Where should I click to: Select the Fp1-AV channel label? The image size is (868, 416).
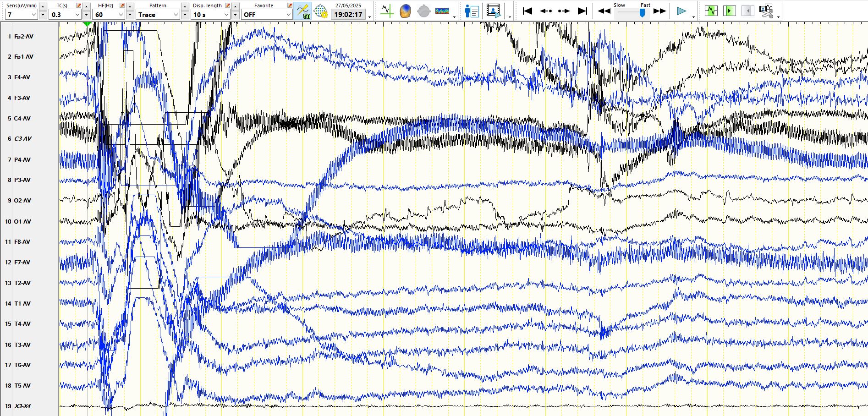(x=23, y=57)
